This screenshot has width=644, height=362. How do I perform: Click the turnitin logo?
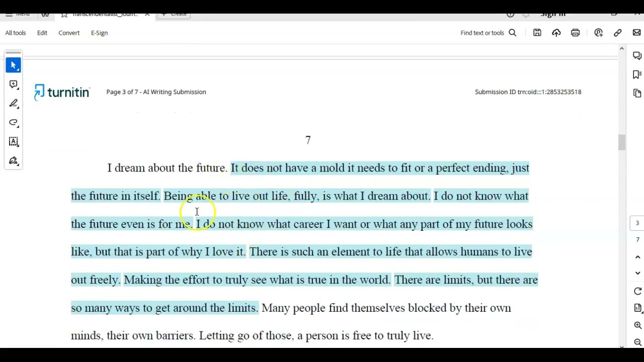[x=62, y=92]
